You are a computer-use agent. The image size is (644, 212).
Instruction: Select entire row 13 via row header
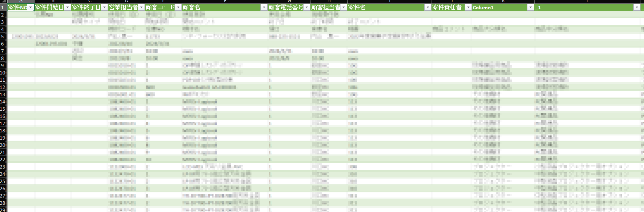tap(3, 94)
